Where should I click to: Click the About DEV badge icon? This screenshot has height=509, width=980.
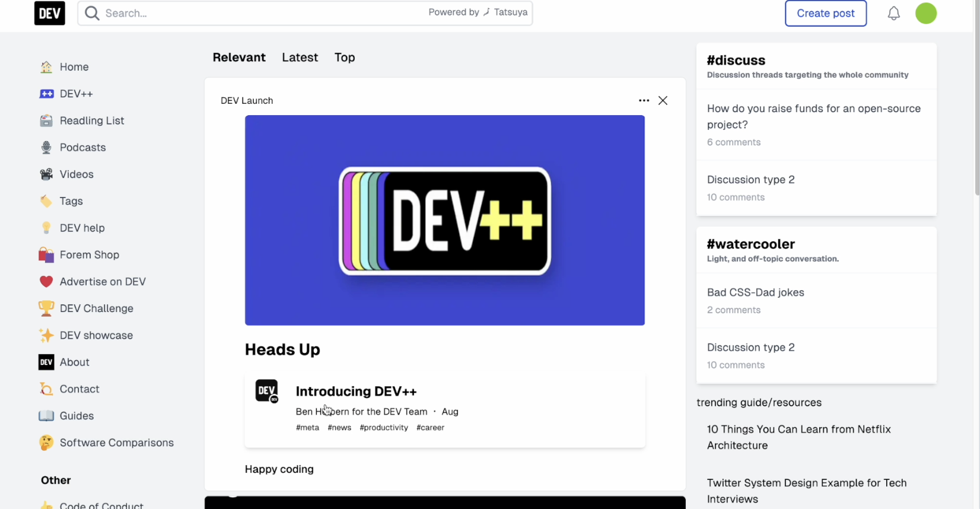[x=46, y=362]
